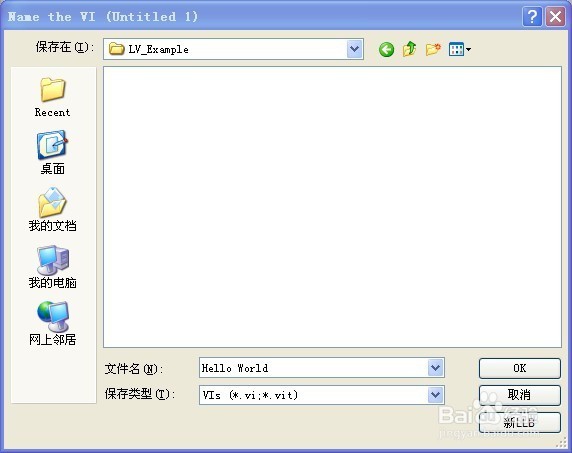Open the view menu icon
The width and height of the screenshot is (572, 453).
pyautogui.click(x=460, y=49)
